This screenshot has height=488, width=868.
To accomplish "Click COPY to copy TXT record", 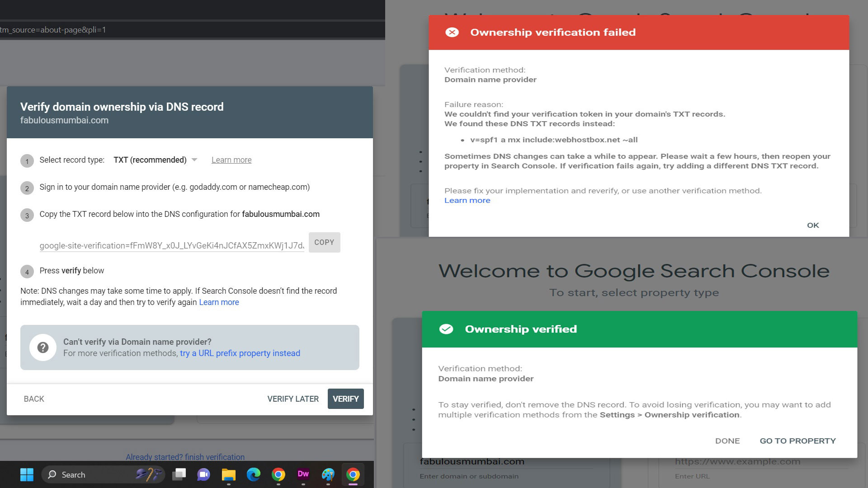I will [324, 242].
